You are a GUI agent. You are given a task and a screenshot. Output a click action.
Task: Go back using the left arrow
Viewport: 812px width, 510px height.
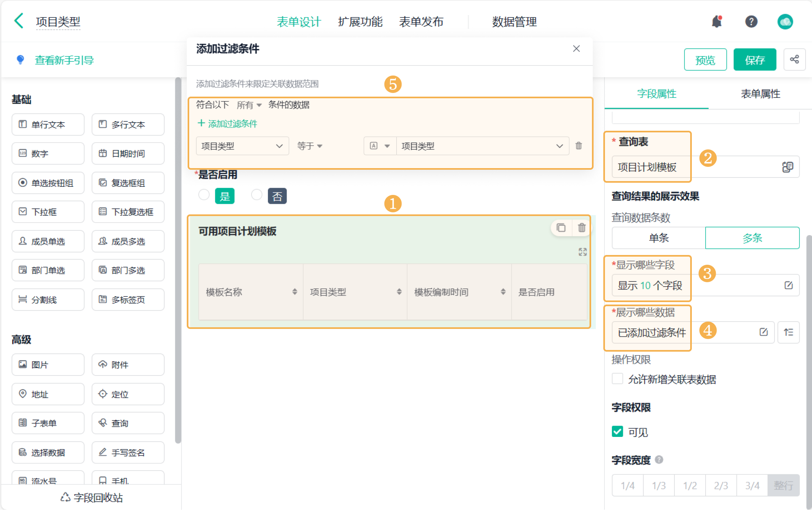coord(19,21)
